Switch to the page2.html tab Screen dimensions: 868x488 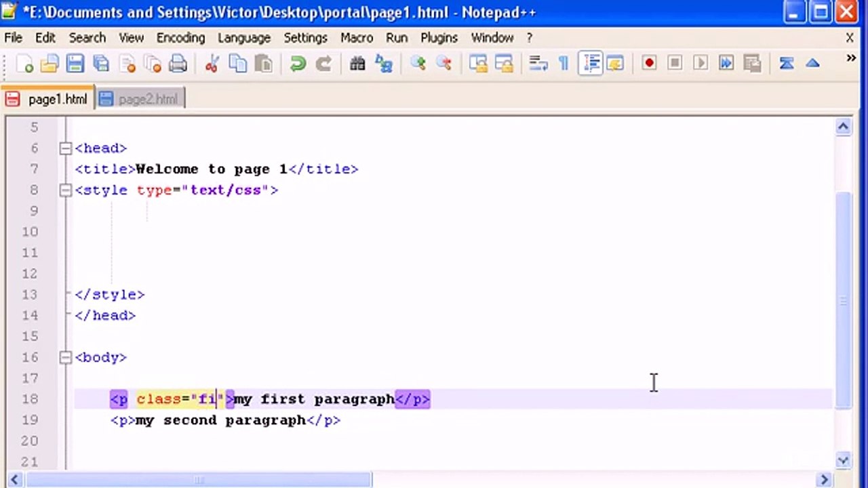click(140, 99)
